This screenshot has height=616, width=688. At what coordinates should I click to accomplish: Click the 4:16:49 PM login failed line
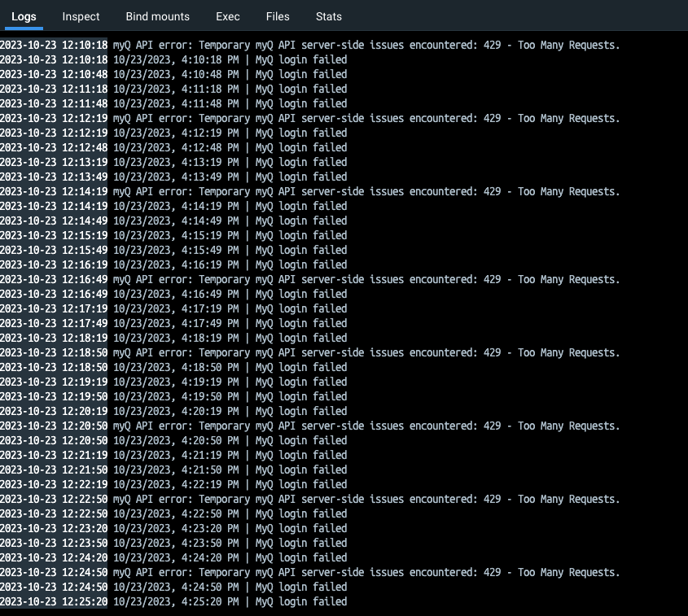[x=173, y=294]
